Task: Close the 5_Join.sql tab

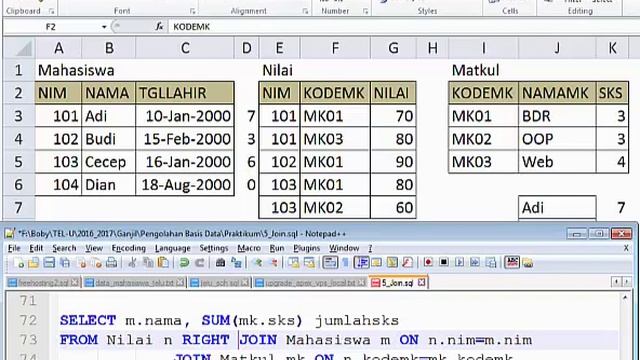Action: [x=421, y=282]
